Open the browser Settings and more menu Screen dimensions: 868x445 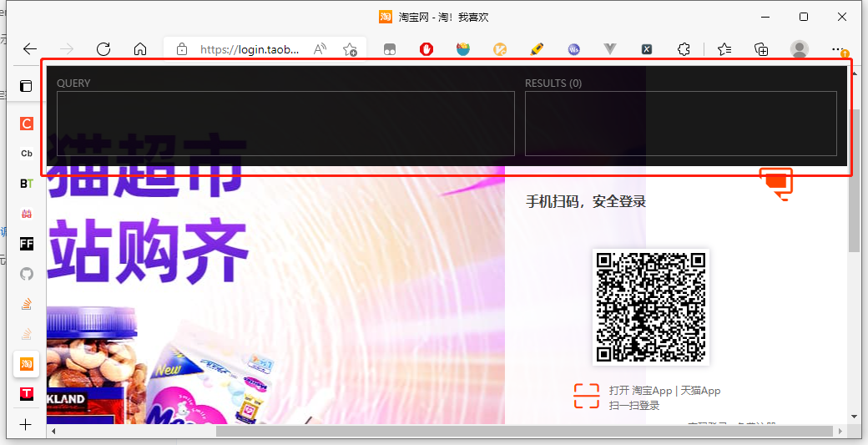click(839, 49)
